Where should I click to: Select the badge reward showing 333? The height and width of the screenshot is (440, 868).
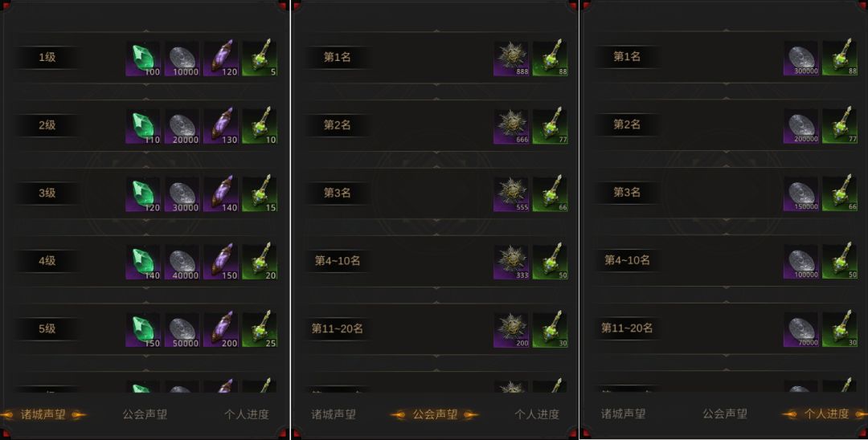coord(511,262)
